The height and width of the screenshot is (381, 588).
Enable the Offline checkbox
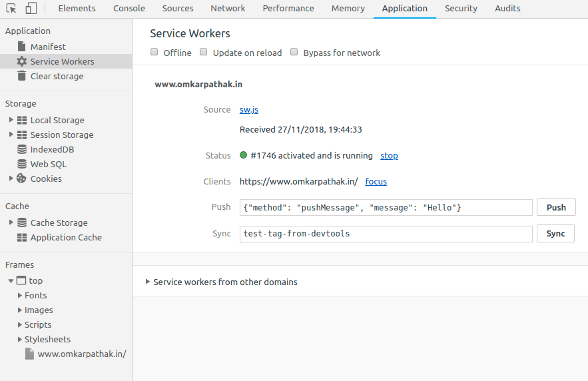point(154,52)
